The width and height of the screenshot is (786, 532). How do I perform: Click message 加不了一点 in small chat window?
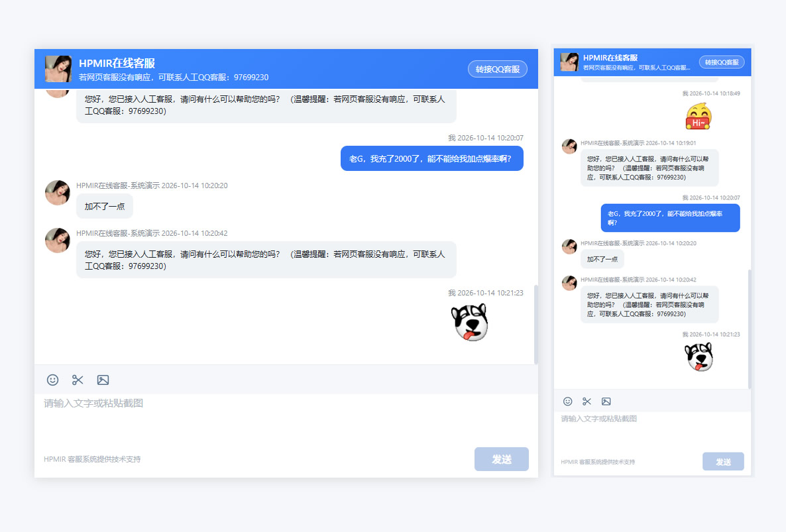(602, 259)
